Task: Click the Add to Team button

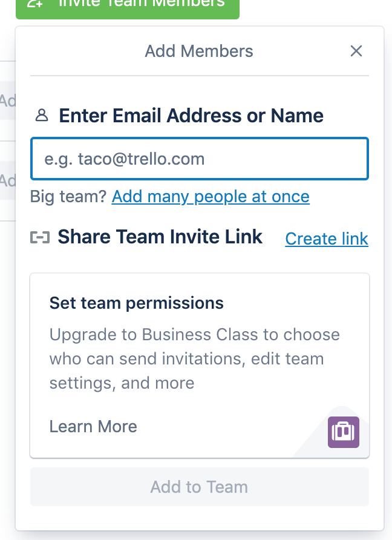Action: (200, 487)
